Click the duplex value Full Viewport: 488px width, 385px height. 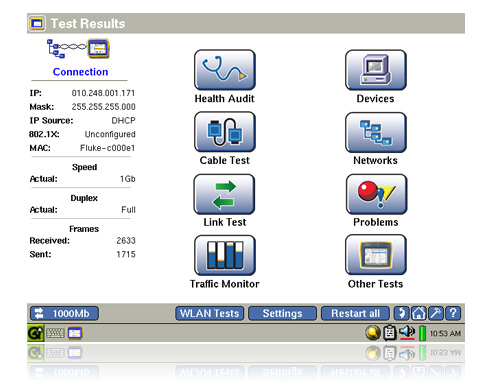(128, 210)
